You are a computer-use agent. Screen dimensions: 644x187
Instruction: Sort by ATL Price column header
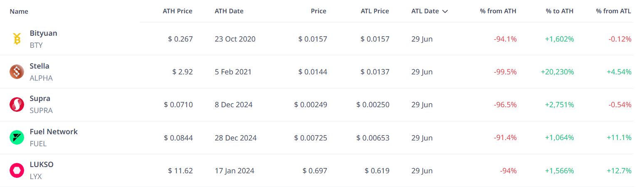point(375,11)
